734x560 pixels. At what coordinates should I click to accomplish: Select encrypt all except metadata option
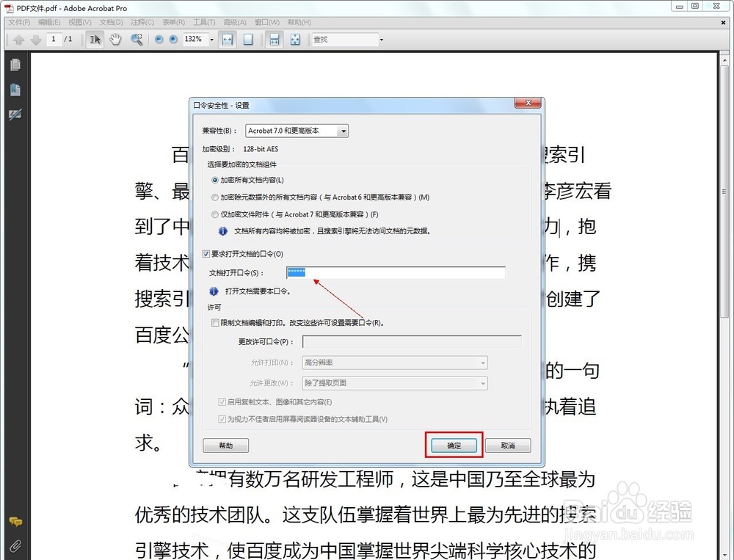(215, 197)
